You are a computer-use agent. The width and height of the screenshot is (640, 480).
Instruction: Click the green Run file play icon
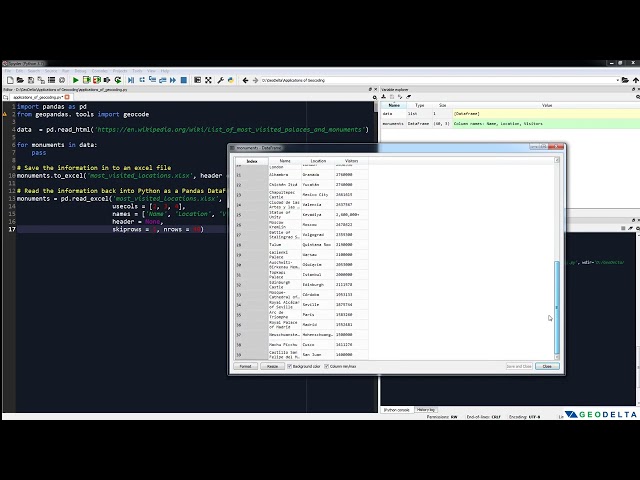click(76, 80)
